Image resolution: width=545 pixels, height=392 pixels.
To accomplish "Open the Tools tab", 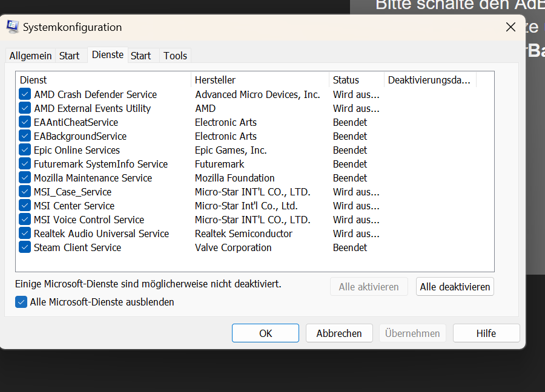I will (x=175, y=56).
